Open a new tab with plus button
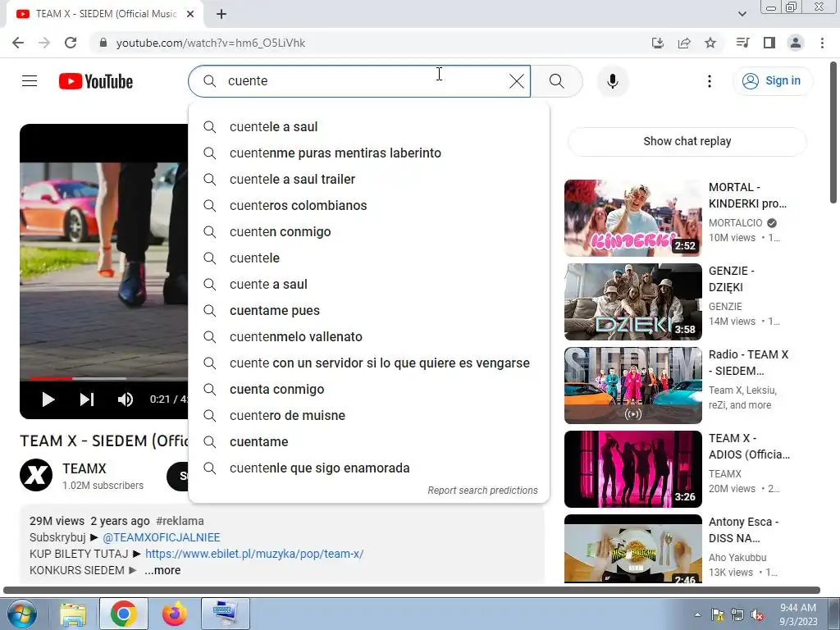The image size is (840, 630). 221,15
